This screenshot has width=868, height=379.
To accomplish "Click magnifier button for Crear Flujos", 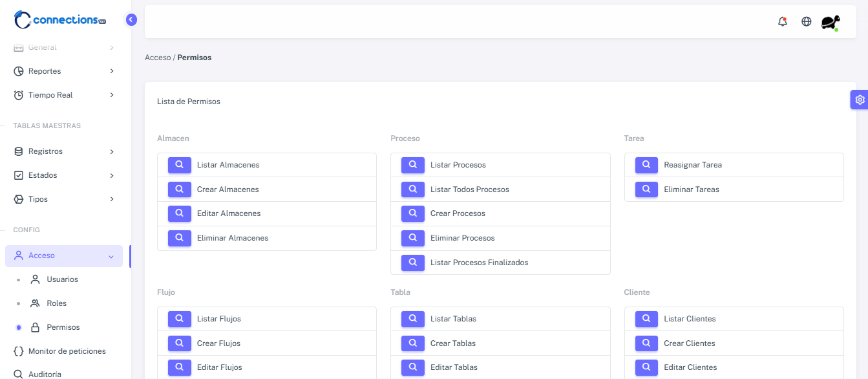I will click(180, 343).
